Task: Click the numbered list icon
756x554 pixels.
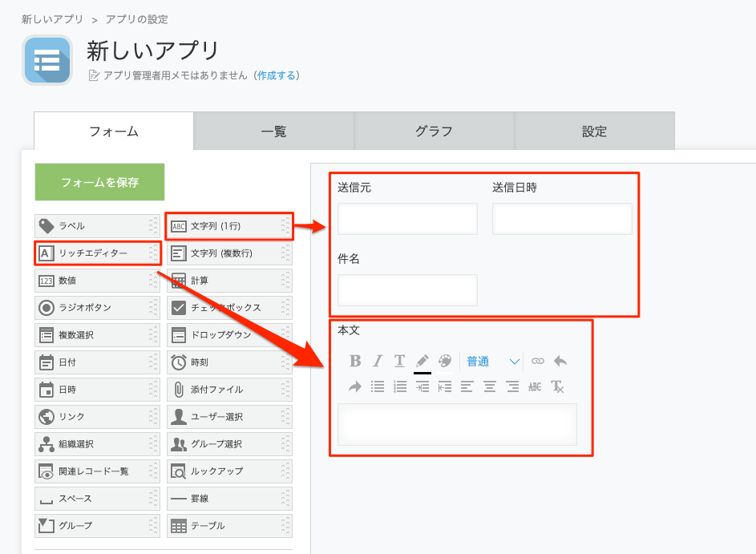Action: click(x=400, y=386)
